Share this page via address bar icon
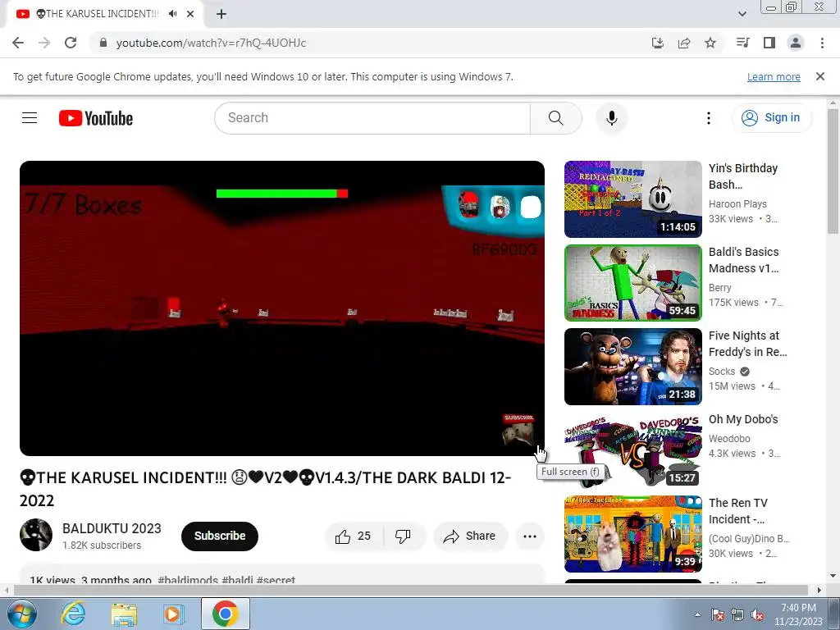Image resolution: width=840 pixels, height=630 pixels. (684, 43)
